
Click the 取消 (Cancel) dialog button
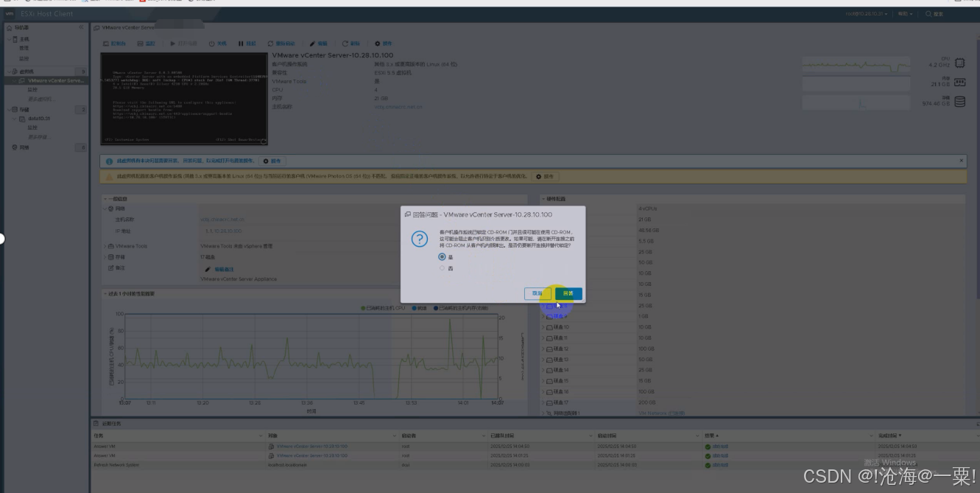click(537, 293)
